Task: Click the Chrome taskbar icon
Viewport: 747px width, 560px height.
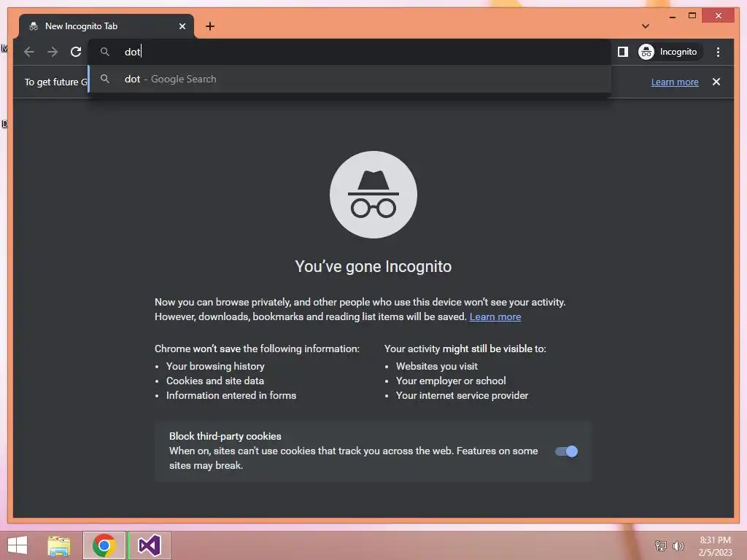Action: tap(104, 545)
